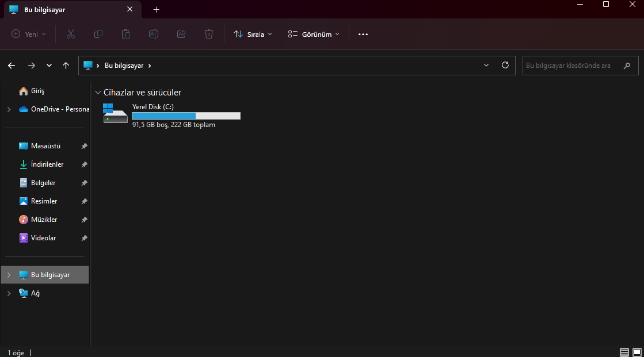Click the Cut scissors icon
This screenshot has height=357, width=644.
pyautogui.click(x=71, y=34)
